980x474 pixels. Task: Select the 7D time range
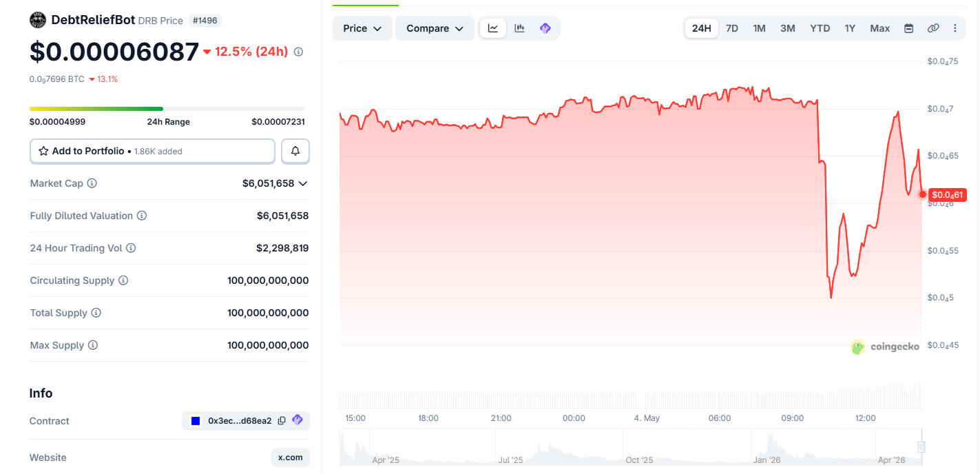[732, 28]
